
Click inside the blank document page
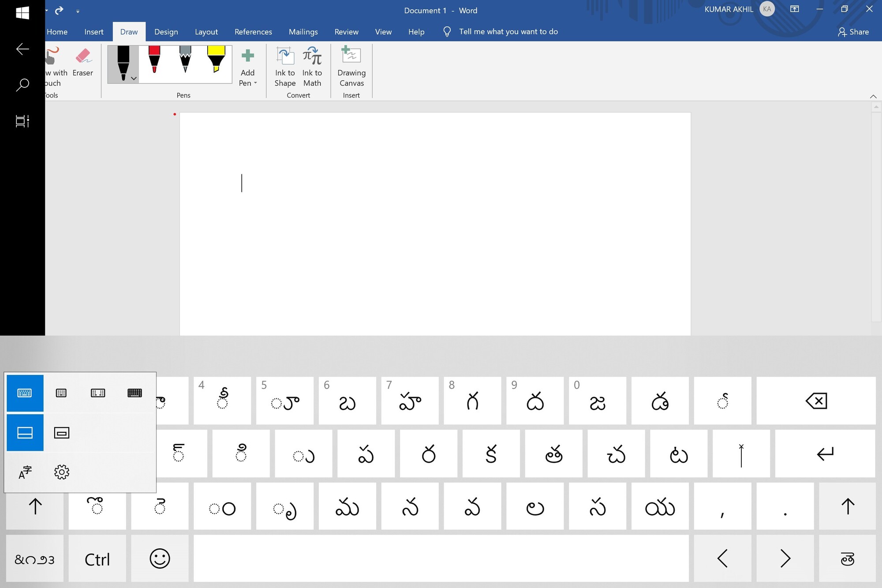(435, 224)
